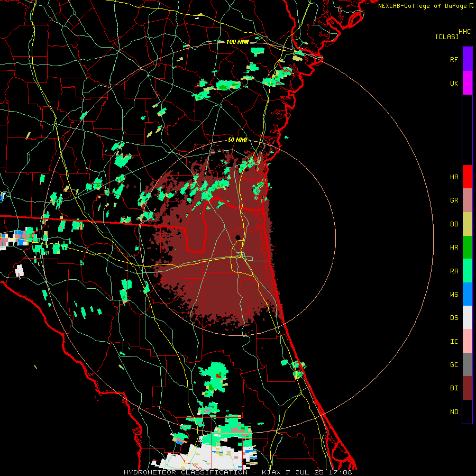Click the DS white legend swatch
The height and width of the screenshot is (476, 476).
pos(467,317)
